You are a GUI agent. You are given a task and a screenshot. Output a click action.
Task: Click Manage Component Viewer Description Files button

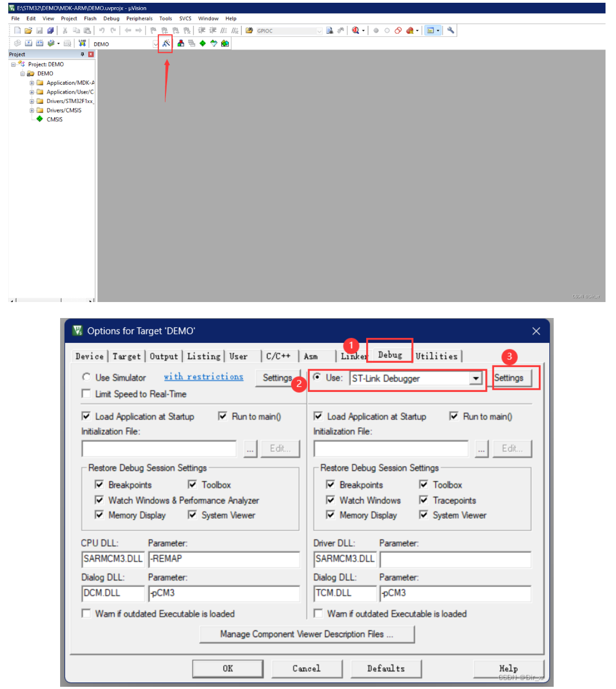pos(307,634)
